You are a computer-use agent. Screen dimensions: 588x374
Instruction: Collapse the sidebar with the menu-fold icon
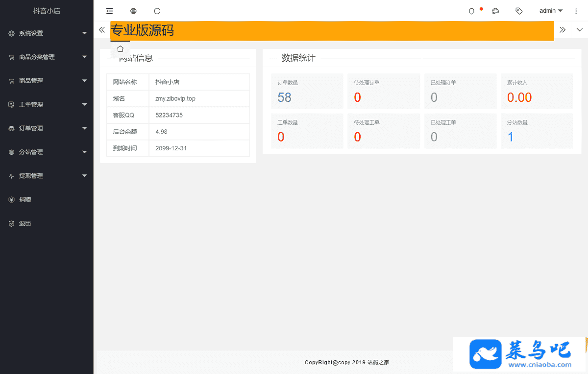click(109, 11)
